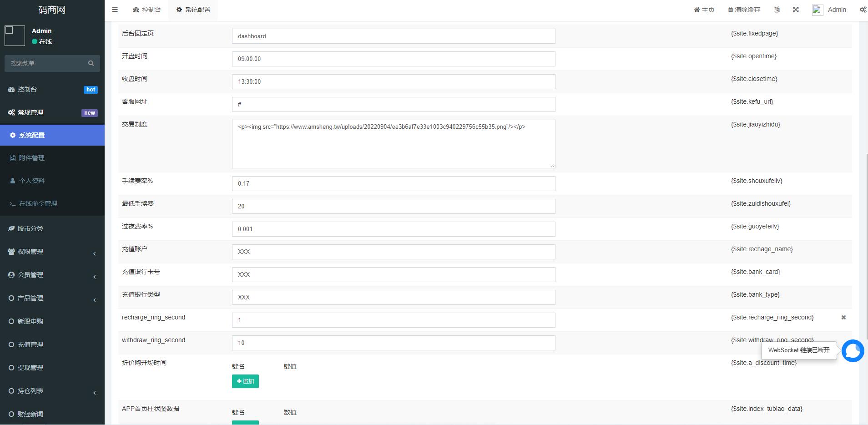Expand the 持仓列表 sidebar menu
Screen dimensions: 868x425
click(52, 391)
